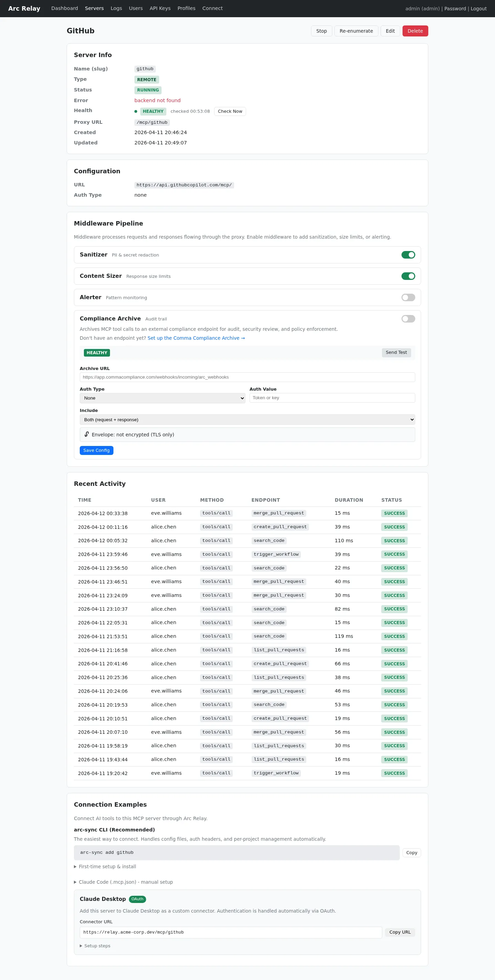
Task: Copy the arc-sync add github command
Action: coord(412,853)
